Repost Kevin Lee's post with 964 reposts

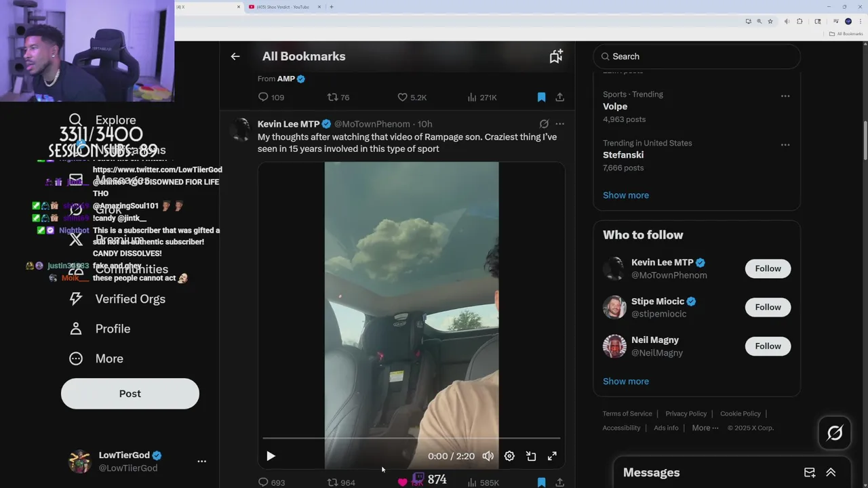[341, 483]
